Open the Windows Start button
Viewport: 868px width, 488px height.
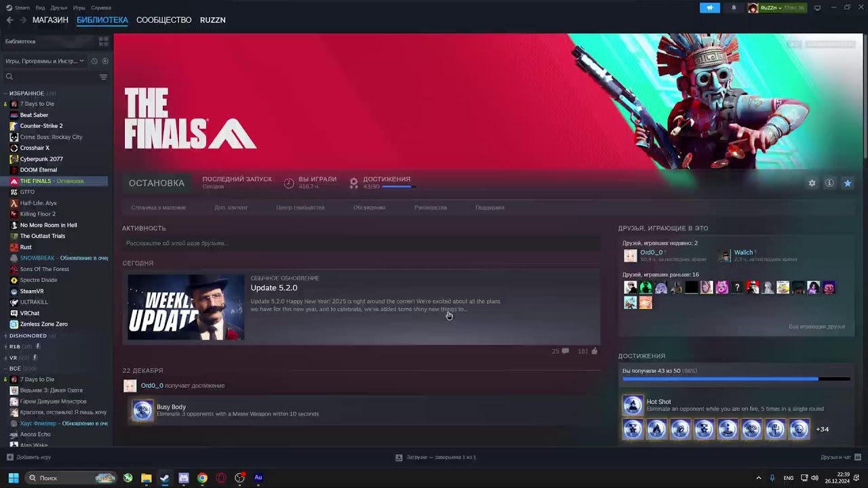13,478
